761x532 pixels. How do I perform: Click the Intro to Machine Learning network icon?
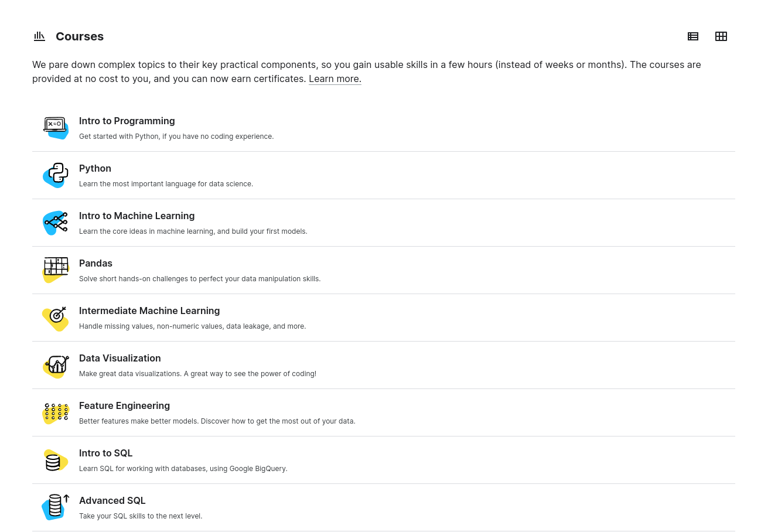(x=56, y=223)
